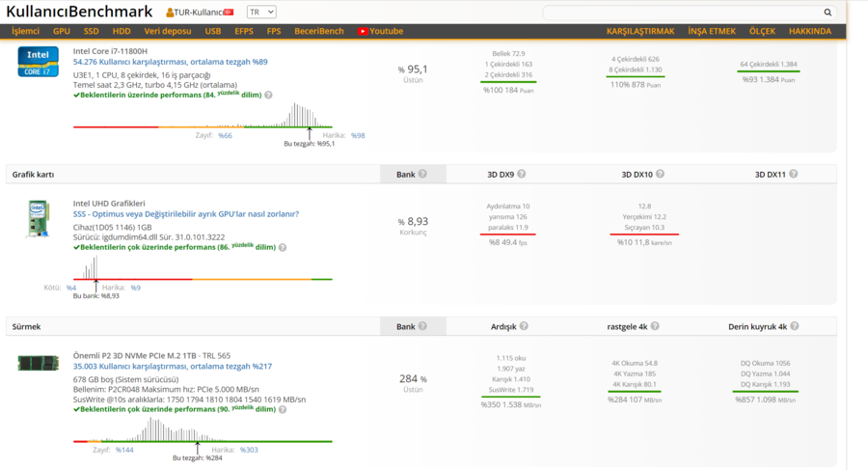Screen dimensions: 868x470
Task: Open the FPS menu item
Action: click(274, 31)
